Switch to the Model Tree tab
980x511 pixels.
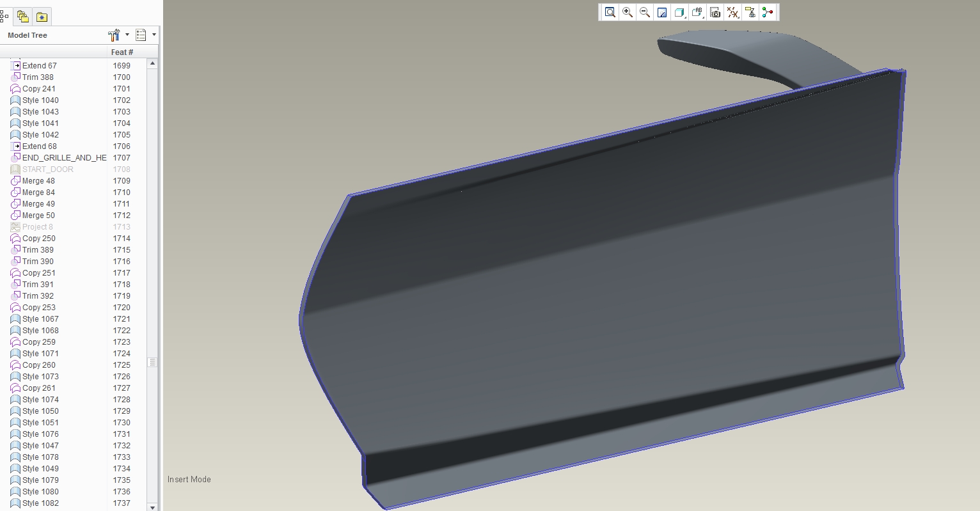click(4, 17)
